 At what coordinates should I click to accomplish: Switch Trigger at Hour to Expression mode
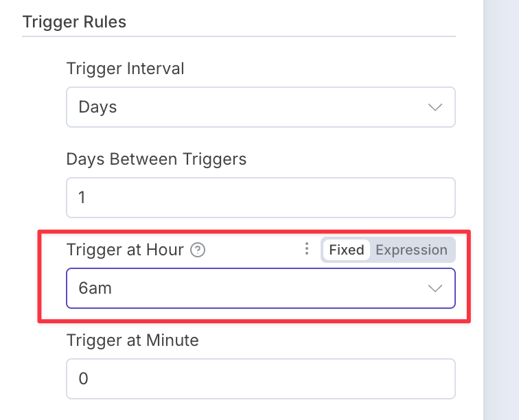[411, 250]
